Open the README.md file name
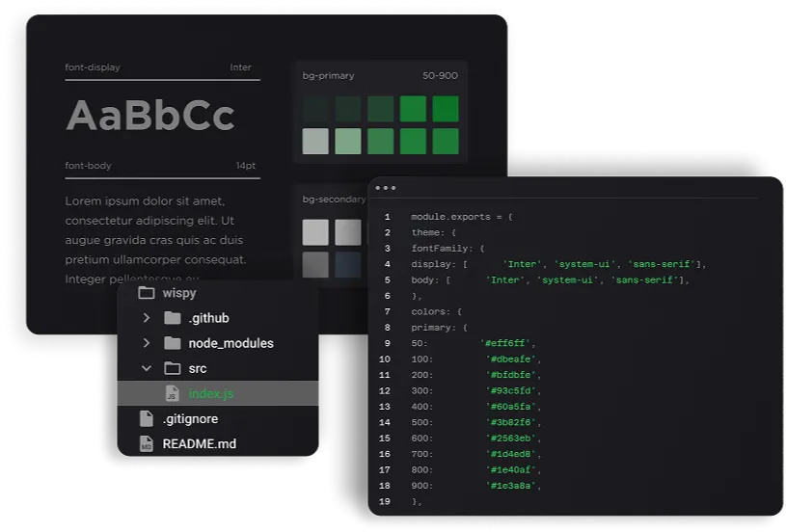The height and width of the screenshot is (532, 786). coord(200,444)
